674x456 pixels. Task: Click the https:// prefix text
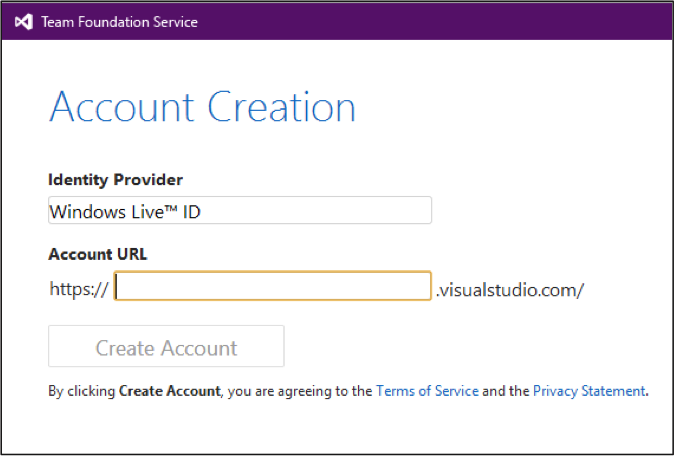(x=79, y=289)
